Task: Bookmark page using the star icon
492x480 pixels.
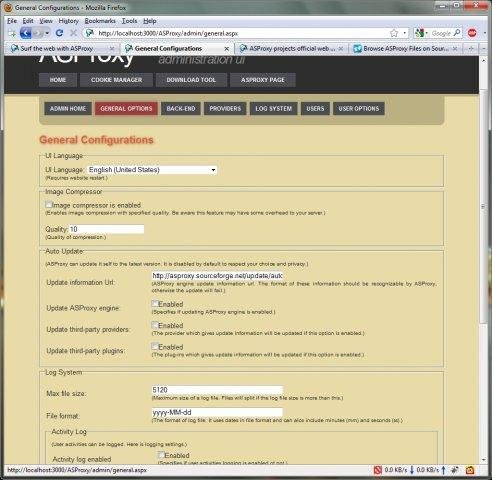Action: [x=394, y=33]
